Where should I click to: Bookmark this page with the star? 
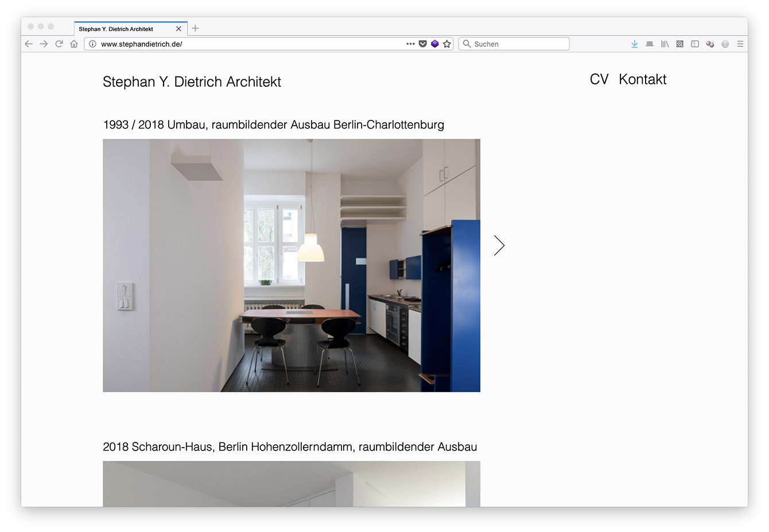[x=447, y=44]
